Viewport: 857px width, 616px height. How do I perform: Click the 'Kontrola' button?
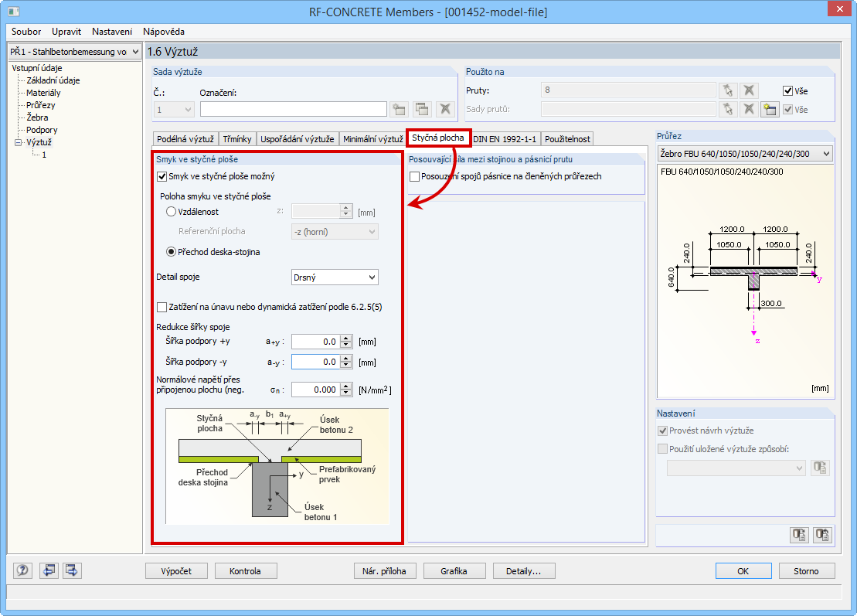tap(246, 571)
